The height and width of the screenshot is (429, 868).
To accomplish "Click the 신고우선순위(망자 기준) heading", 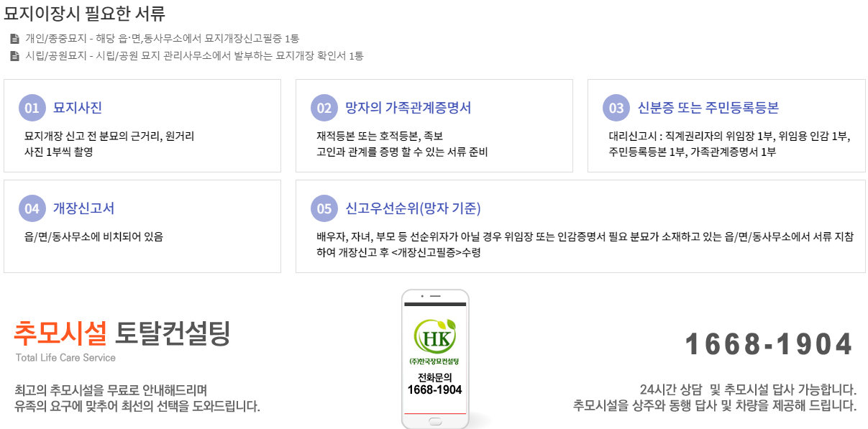I will pos(414,208).
